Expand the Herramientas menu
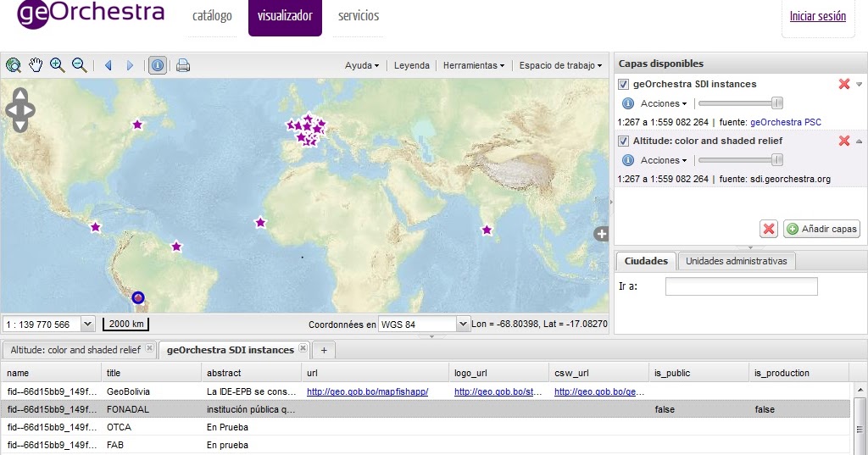This screenshot has width=868, height=455. pos(473,65)
